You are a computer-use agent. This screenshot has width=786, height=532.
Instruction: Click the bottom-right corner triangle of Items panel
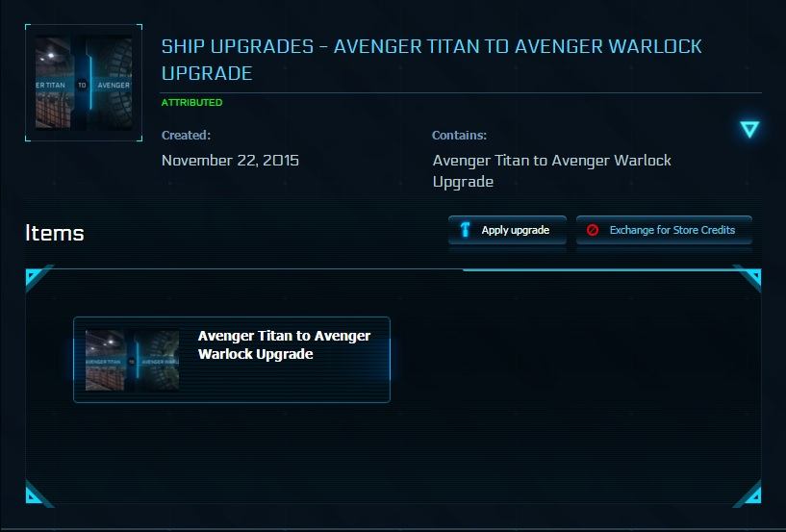pyautogui.click(x=749, y=494)
